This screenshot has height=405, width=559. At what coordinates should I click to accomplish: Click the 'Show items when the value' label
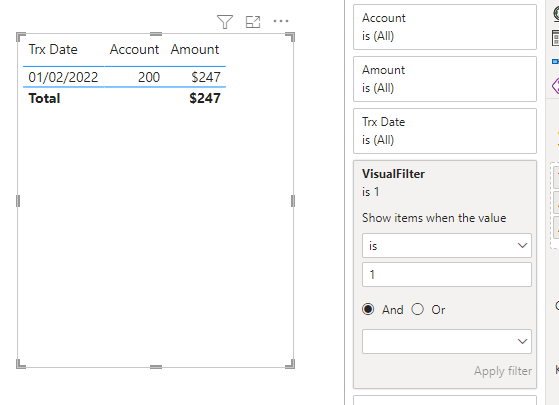434,218
